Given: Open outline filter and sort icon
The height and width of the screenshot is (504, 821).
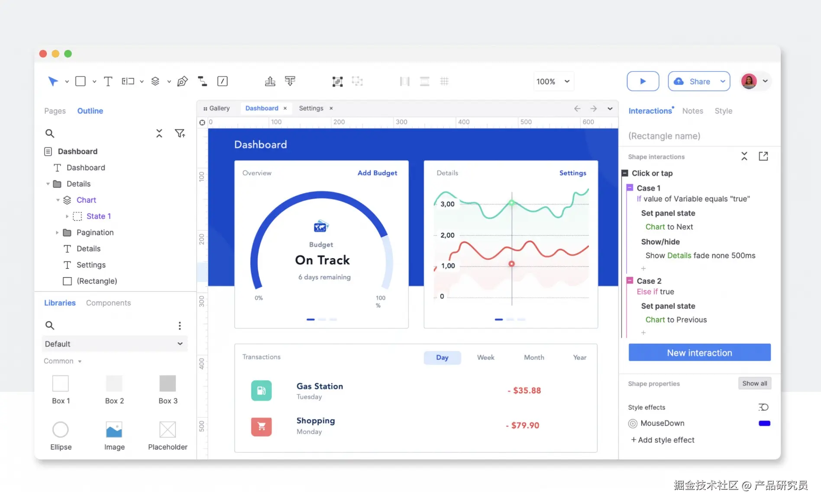Looking at the screenshot, I should [180, 133].
